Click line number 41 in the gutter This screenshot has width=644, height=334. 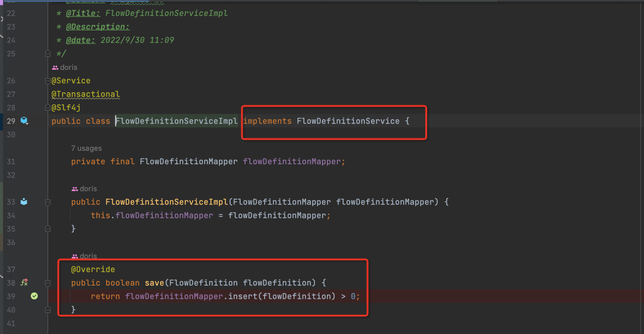pyautogui.click(x=11, y=323)
